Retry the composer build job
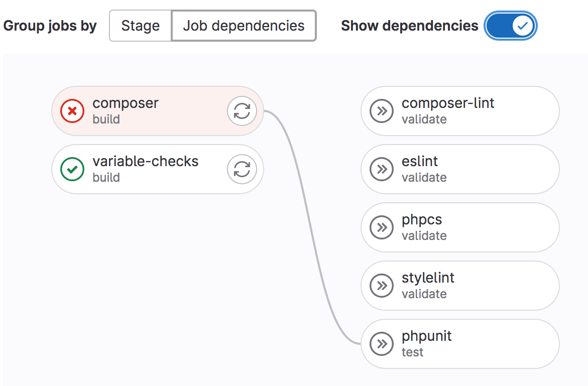Screen dimensions: 588x386 [242, 111]
